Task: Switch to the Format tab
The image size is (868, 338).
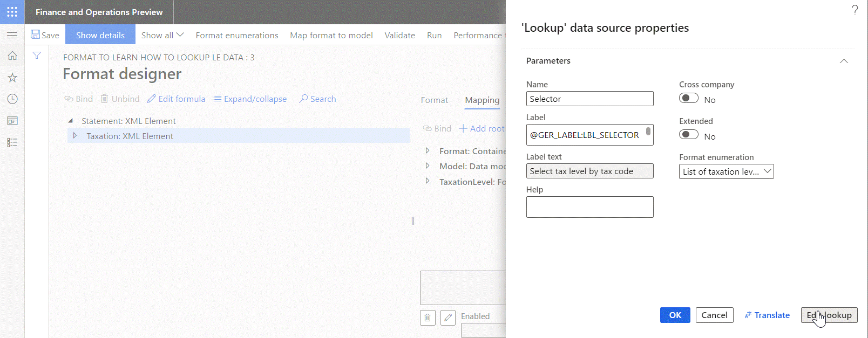Action: 435,100
